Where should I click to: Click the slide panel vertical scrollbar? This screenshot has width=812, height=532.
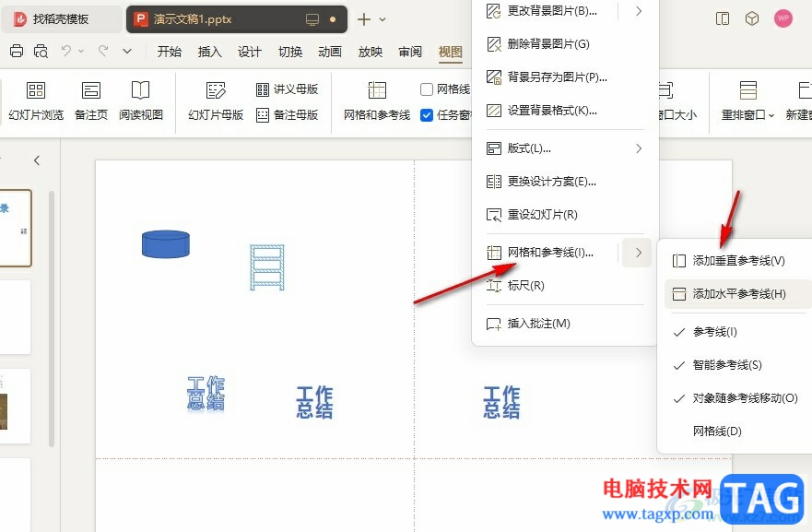pyautogui.click(x=52, y=319)
